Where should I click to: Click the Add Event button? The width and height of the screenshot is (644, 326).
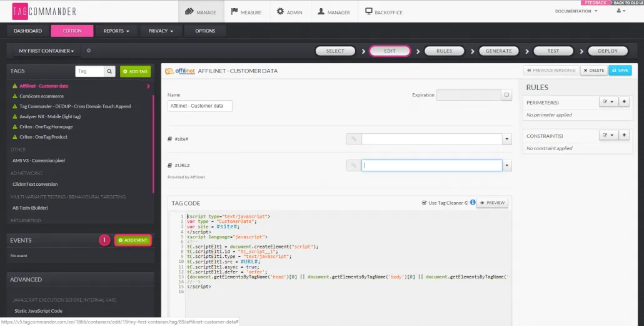(133, 240)
